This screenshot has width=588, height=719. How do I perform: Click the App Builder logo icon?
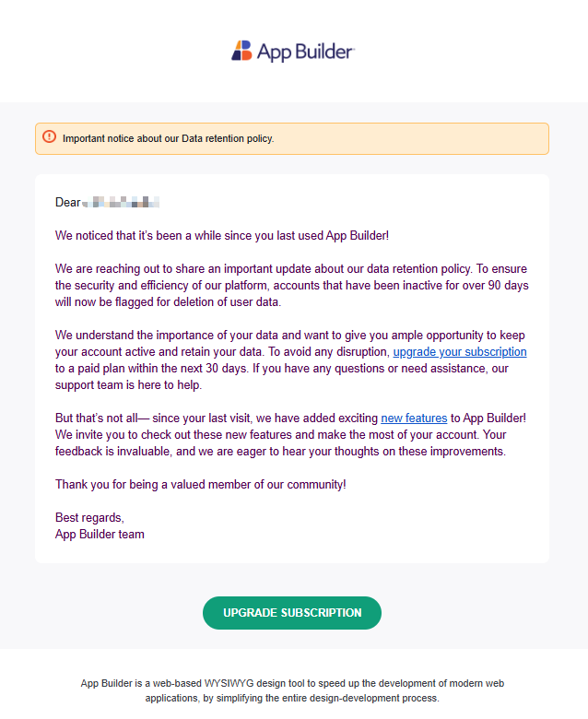(x=241, y=51)
